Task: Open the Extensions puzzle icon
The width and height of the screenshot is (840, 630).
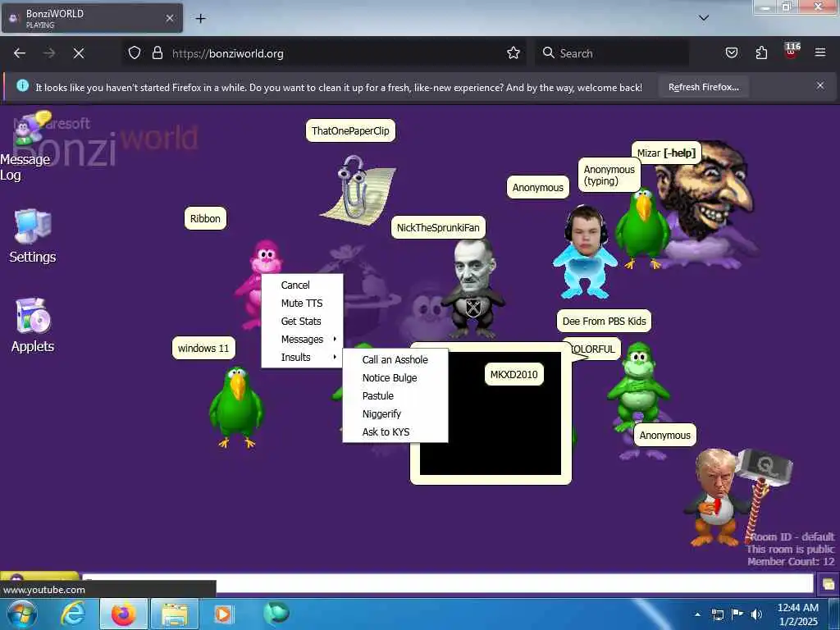Action: [x=761, y=53]
